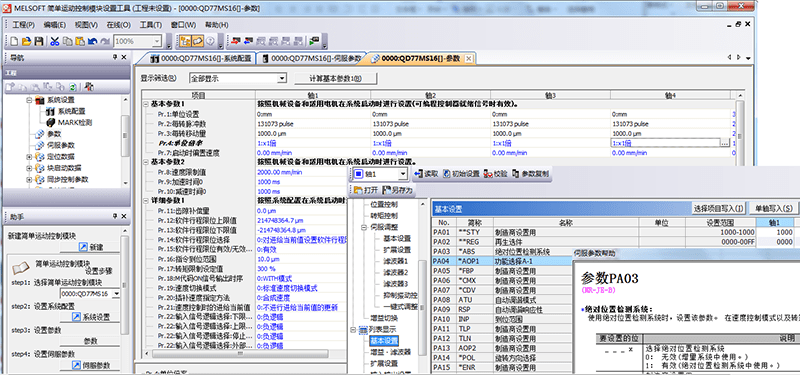This screenshot has height=375, width=800.
Task: Pin the 导航 panel with the pushpin icon
Action: [115, 58]
